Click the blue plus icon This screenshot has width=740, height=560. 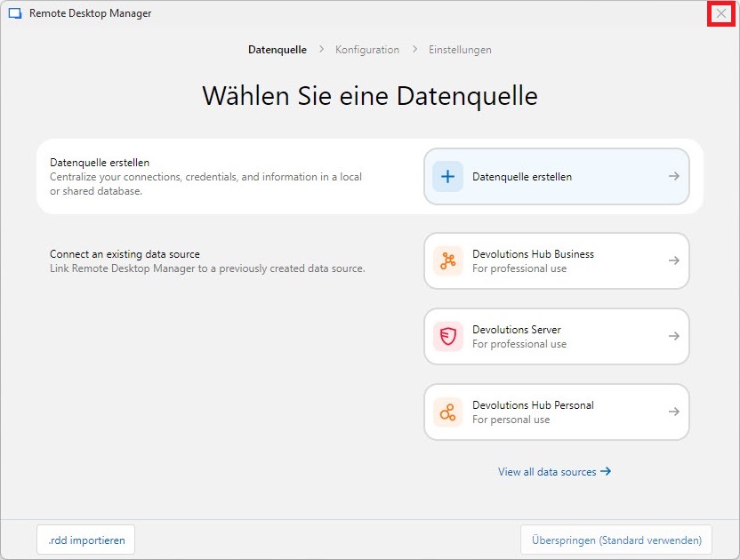pos(447,177)
